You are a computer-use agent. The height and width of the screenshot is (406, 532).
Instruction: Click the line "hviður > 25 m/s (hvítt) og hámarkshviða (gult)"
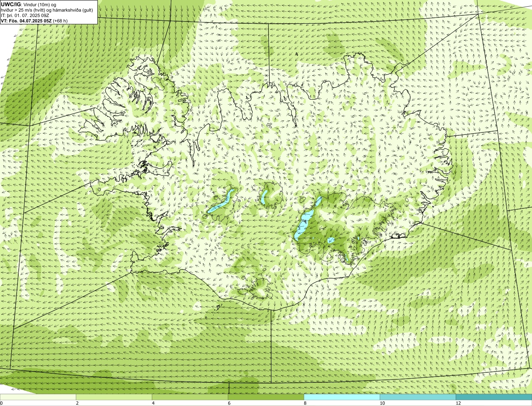[47, 10]
